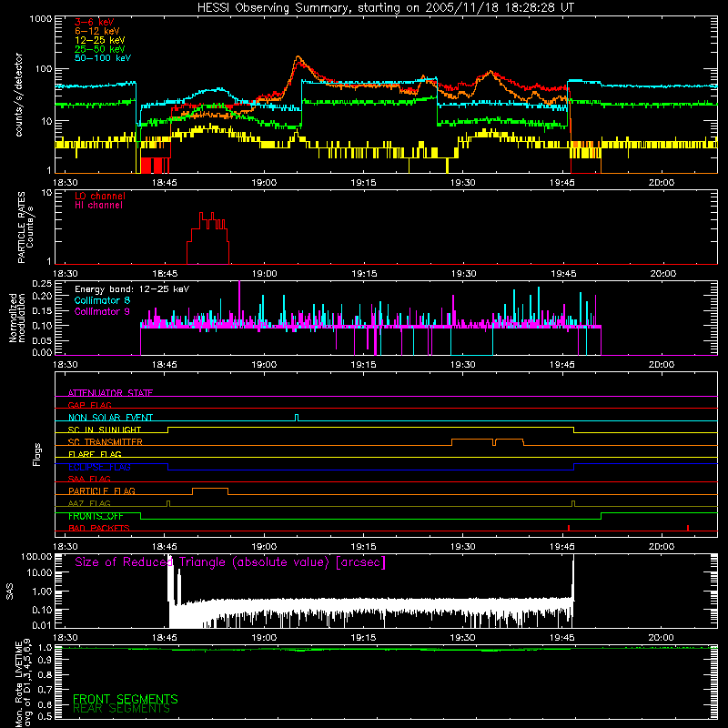Select the 25-50 keV legend label
The image size is (728, 728).
(x=100, y=49)
